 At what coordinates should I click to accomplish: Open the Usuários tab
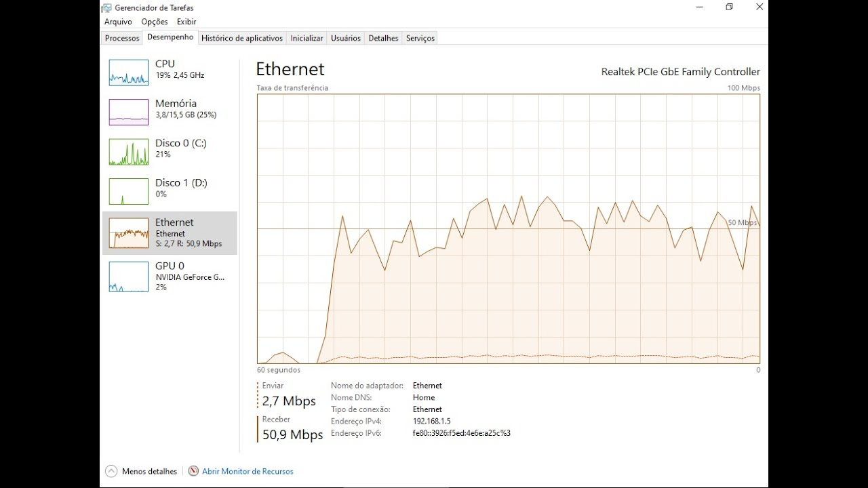tap(346, 39)
